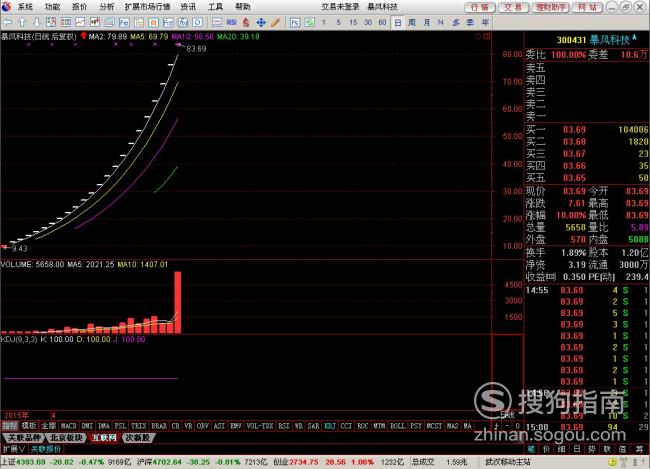The image size is (650, 469).
Task: Click the 武汉移动主站 server status
Action: coord(508,462)
